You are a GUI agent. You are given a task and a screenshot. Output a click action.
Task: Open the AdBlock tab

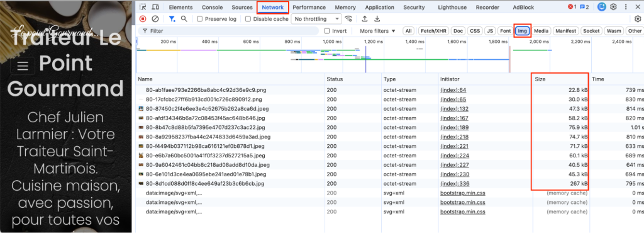tap(523, 8)
